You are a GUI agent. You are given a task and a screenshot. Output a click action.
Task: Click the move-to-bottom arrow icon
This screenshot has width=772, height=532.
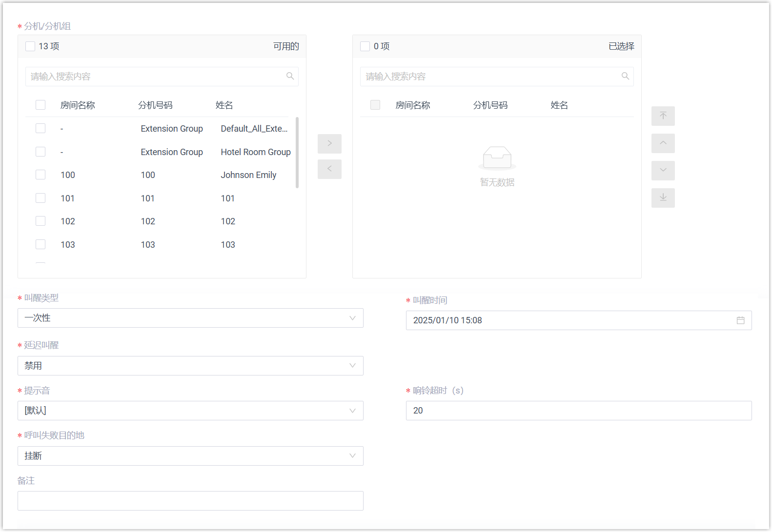tap(663, 198)
